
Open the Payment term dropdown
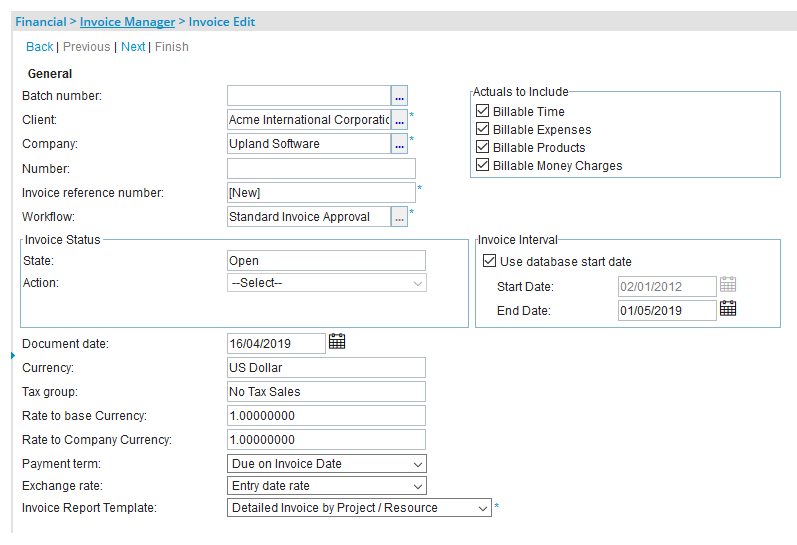tap(327, 464)
